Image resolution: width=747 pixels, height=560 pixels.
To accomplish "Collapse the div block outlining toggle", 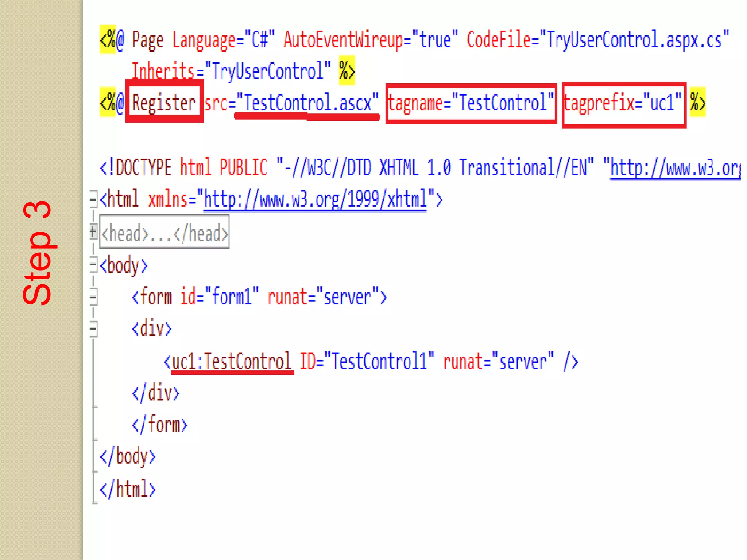I will [93, 329].
